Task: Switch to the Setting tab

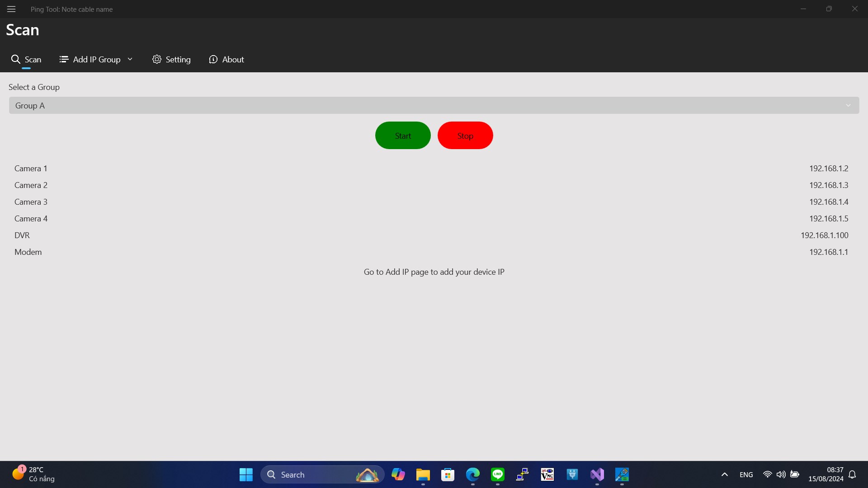Action: click(178, 59)
